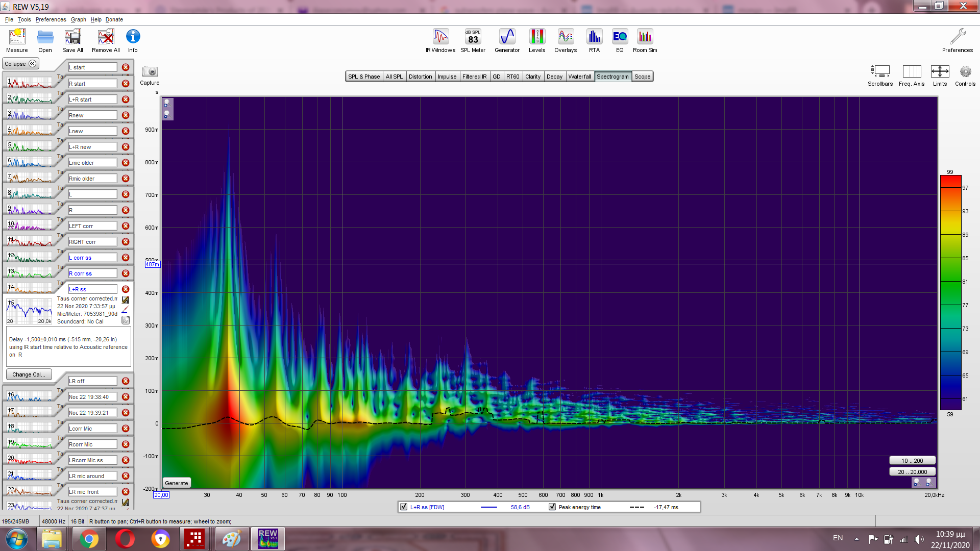This screenshot has height=551, width=980.
Task: Click the Change Cal... button
Action: point(29,374)
